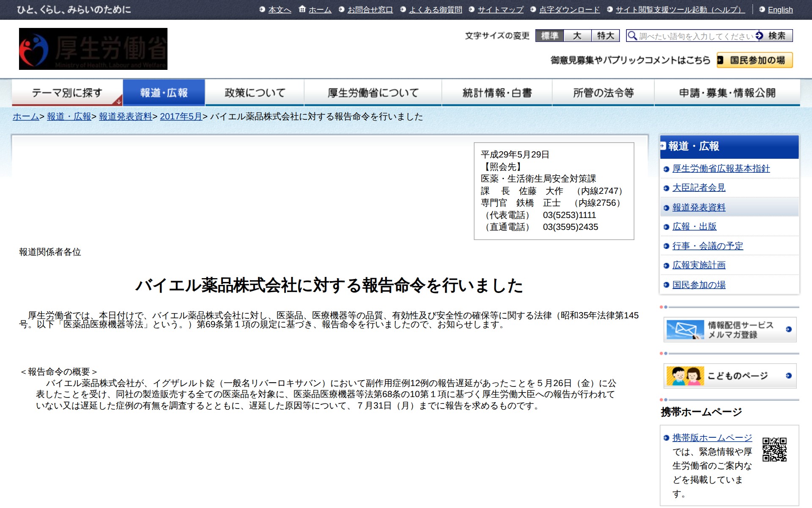Click the magnifier icon in the search box

click(x=632, y=36)
